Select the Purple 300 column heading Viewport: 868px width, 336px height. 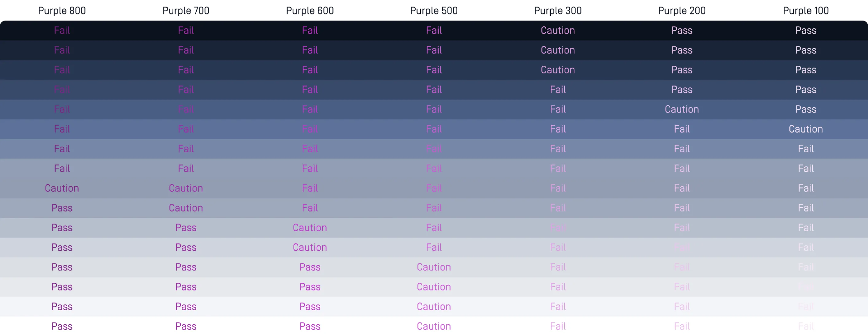coord(558,10)
